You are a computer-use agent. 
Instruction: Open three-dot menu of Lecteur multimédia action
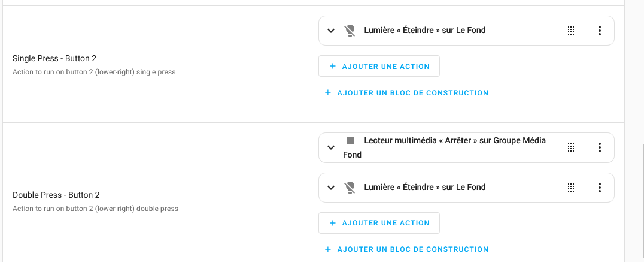click(599, 147)
